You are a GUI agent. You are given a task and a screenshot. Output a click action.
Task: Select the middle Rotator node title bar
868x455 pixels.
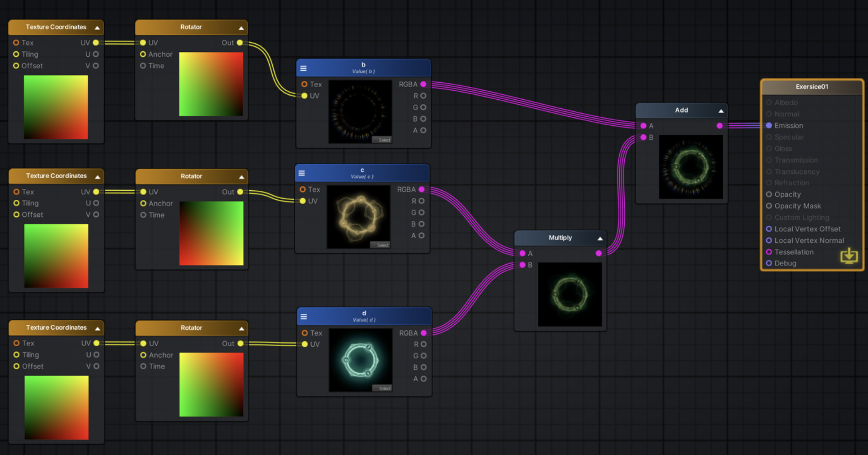(x=191, y=176)
